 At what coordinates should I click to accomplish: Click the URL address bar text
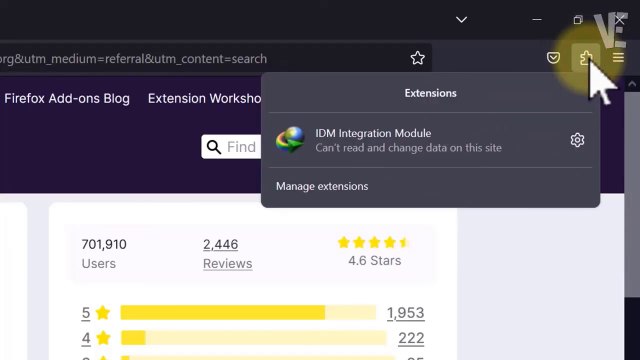click(x=133, y=59)
